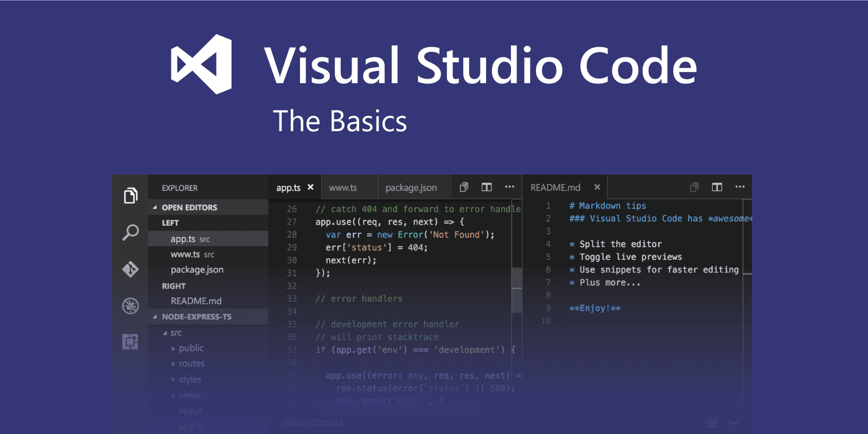Click '* Plus more...' line in README
Image resolution: width=868 pixels, height=434 pixels.
point(605,283)
